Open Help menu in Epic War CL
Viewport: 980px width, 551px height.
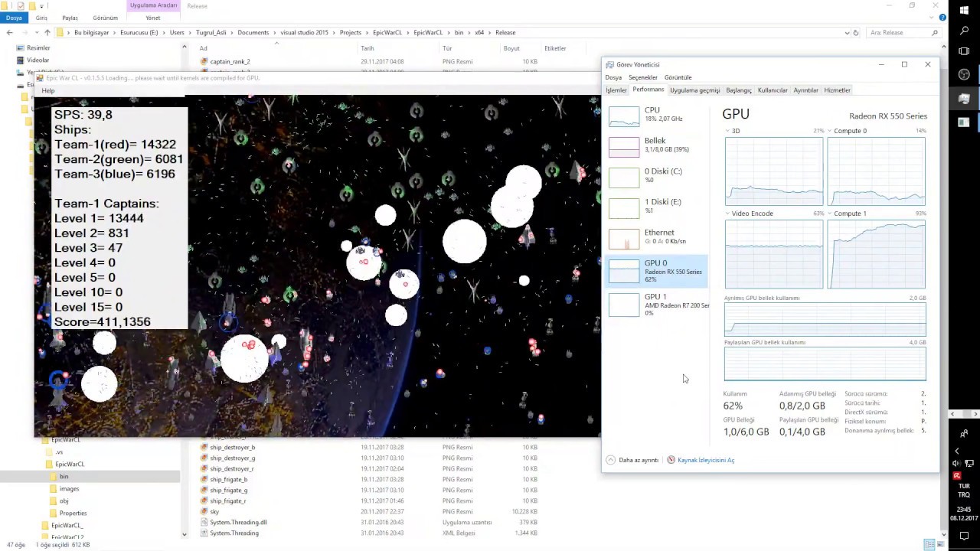click(48, 90)
